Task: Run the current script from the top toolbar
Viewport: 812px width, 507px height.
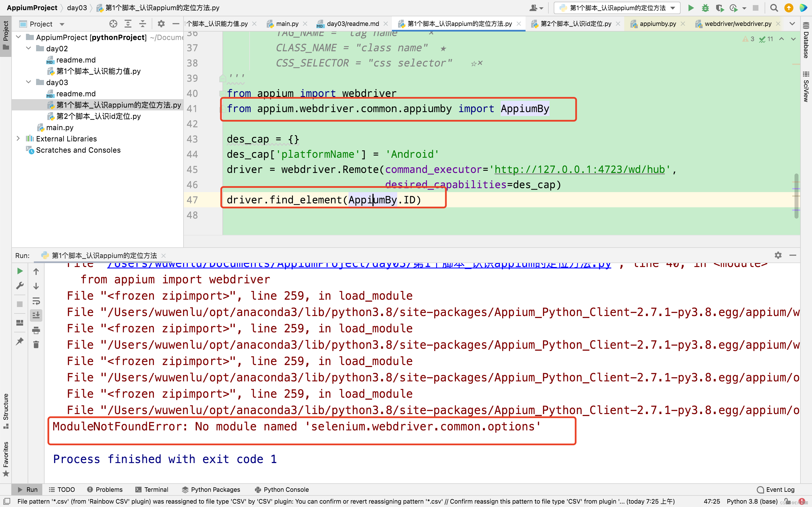Action: coord(691,8)
